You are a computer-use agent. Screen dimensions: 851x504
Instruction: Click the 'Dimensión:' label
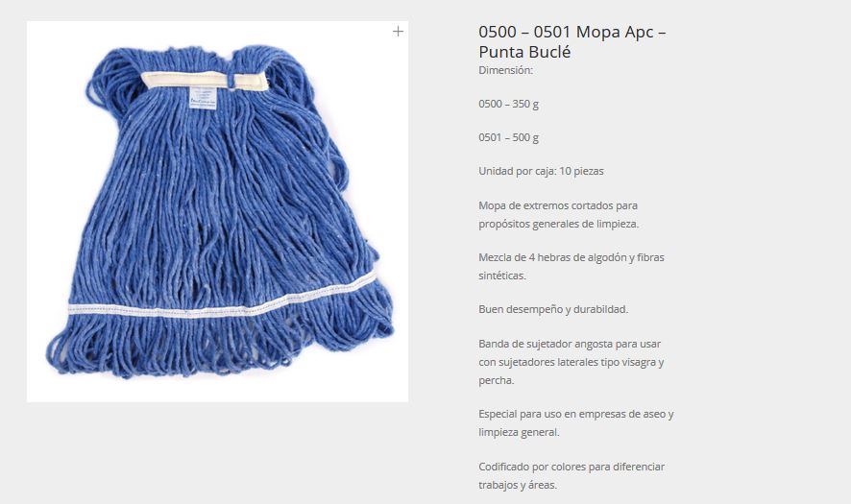506,70
